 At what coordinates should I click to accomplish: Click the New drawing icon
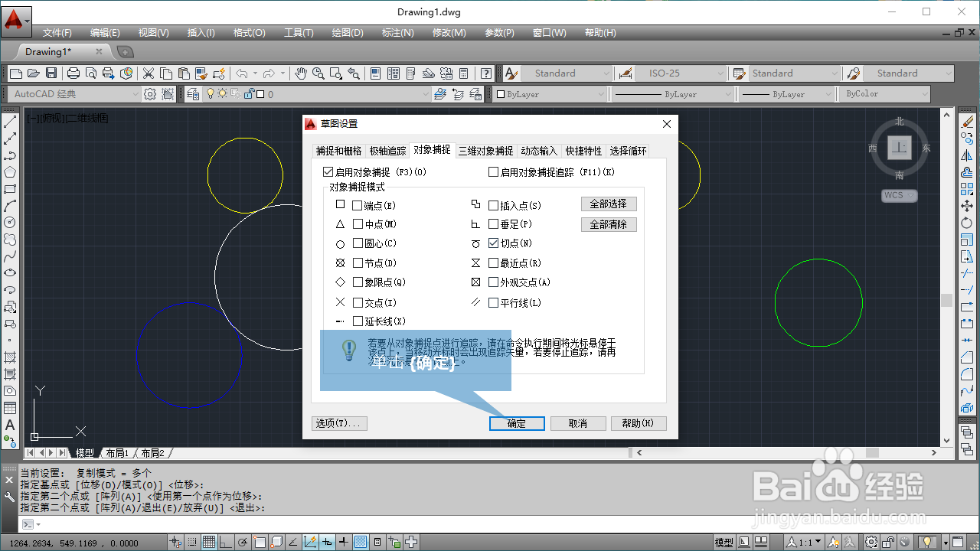point(16,73)
